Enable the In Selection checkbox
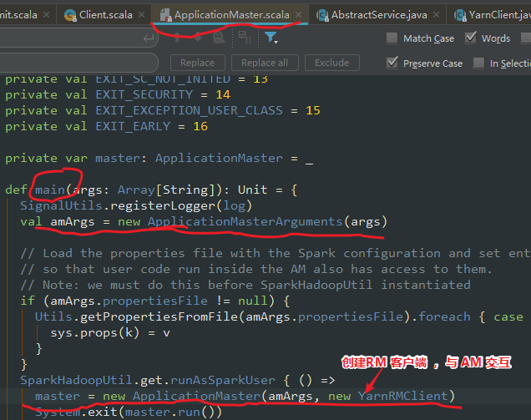 [478, 63]
